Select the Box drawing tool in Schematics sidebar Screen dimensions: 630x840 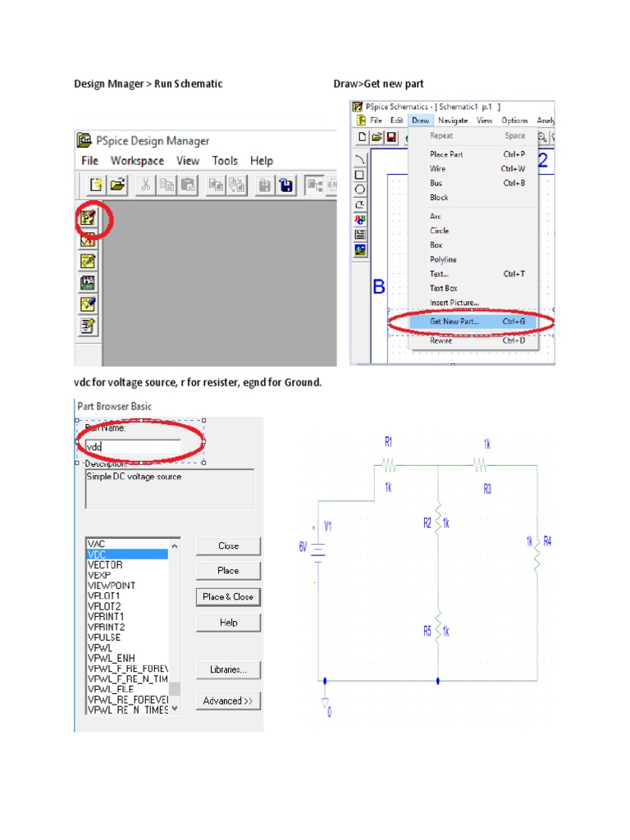point(360,175)
